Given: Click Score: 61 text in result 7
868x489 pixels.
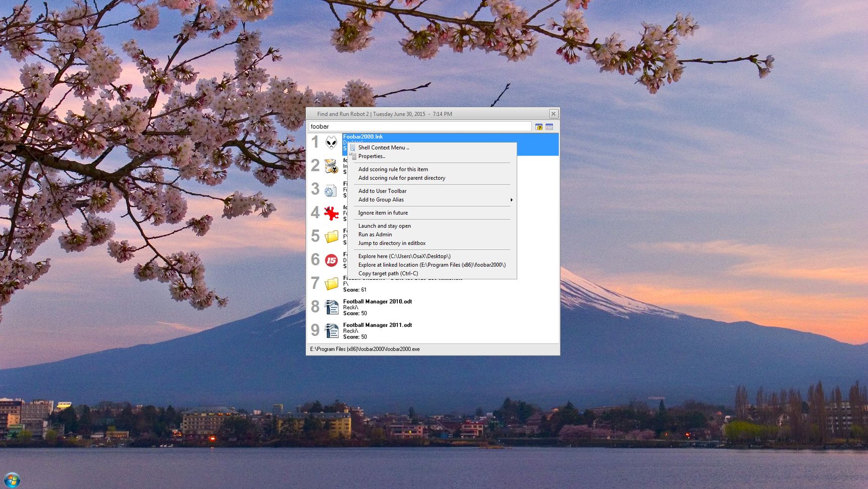Looking at the screenshot, I should tap(355, 290).
